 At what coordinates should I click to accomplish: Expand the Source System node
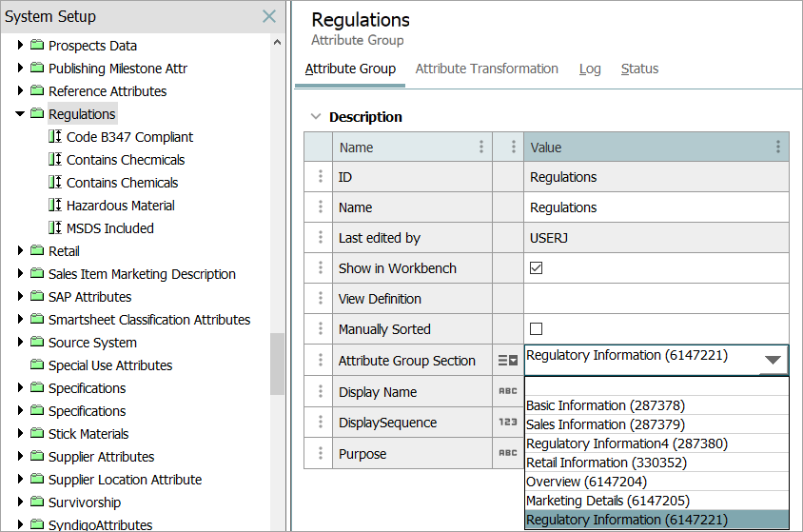(x=20, y=342)
